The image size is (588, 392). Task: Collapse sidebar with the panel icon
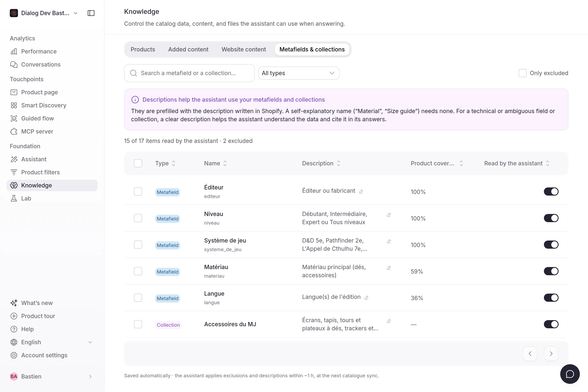(91, 13)
